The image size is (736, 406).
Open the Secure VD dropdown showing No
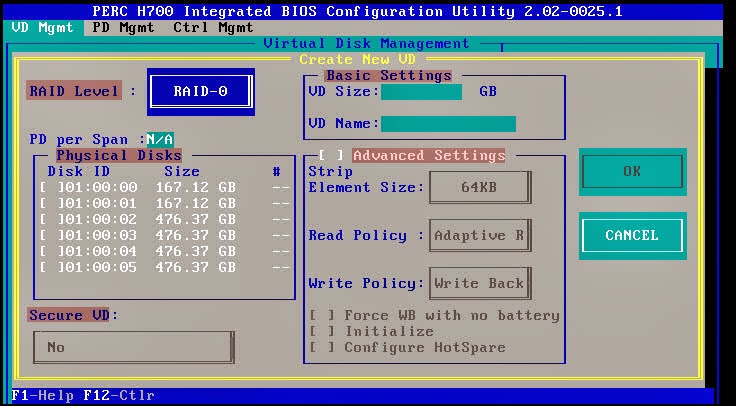point(134,348)
